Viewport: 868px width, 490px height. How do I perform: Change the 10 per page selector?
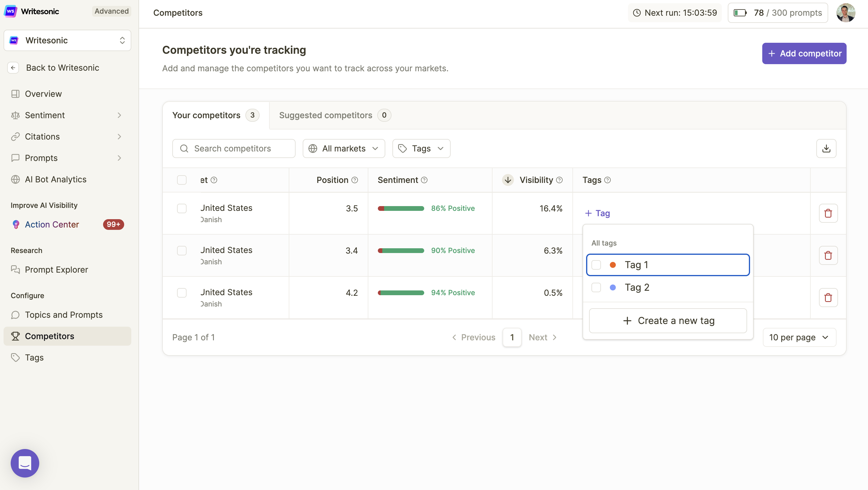point(799,337)
